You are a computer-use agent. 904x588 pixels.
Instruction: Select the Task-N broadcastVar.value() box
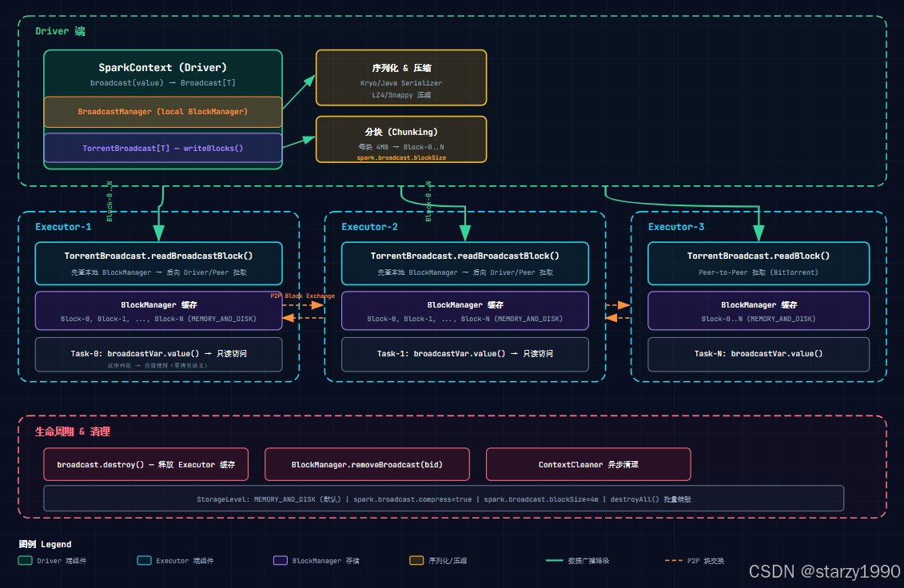click(759, 355)
